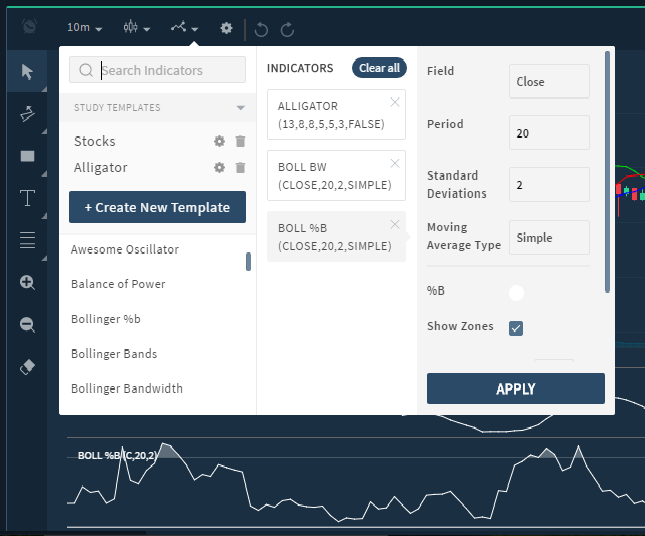Click Create New Template button
The image size is (645, 536).
[157, 207]
